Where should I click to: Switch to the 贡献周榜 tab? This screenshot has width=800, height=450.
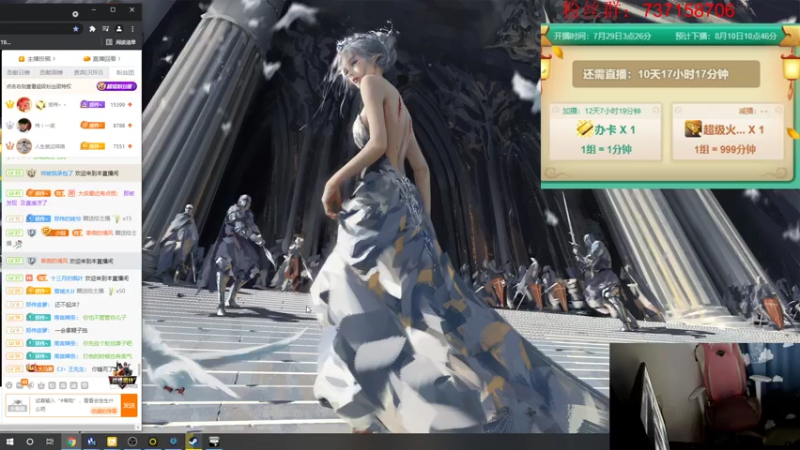51,72
